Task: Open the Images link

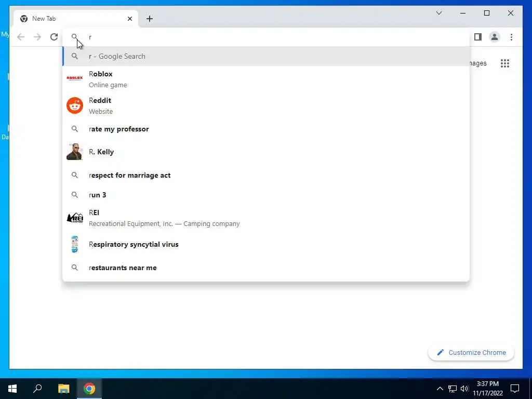Action: [x=478, y=63]
